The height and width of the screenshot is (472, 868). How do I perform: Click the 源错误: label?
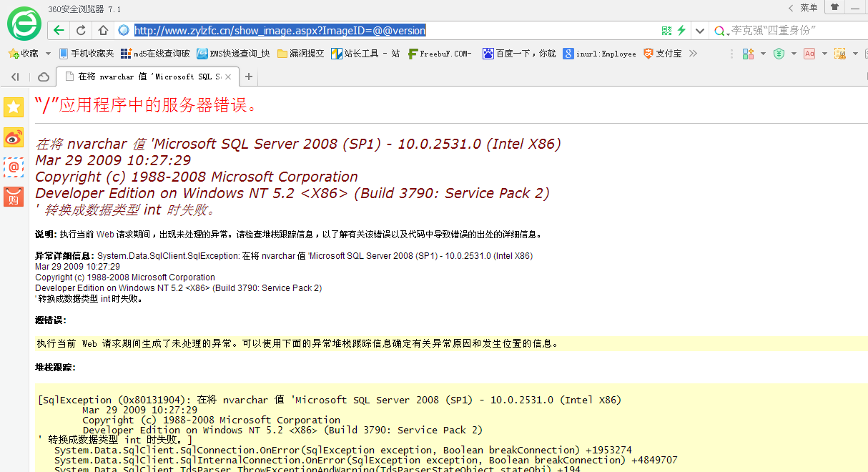click(50, 320)
